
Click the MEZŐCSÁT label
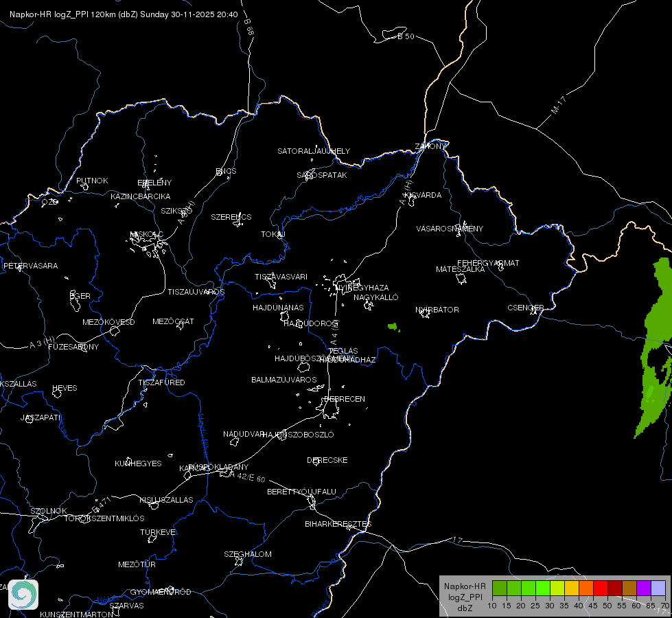tap(173, 321)
